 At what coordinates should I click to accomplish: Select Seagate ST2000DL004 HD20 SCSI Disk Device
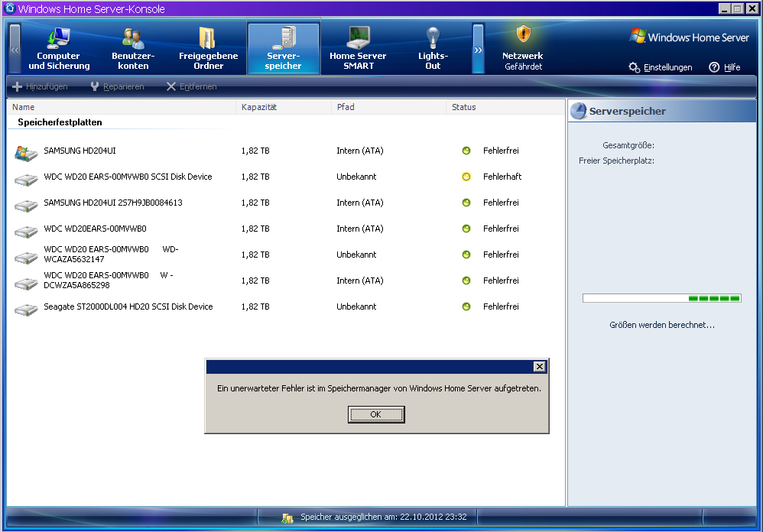128,307
